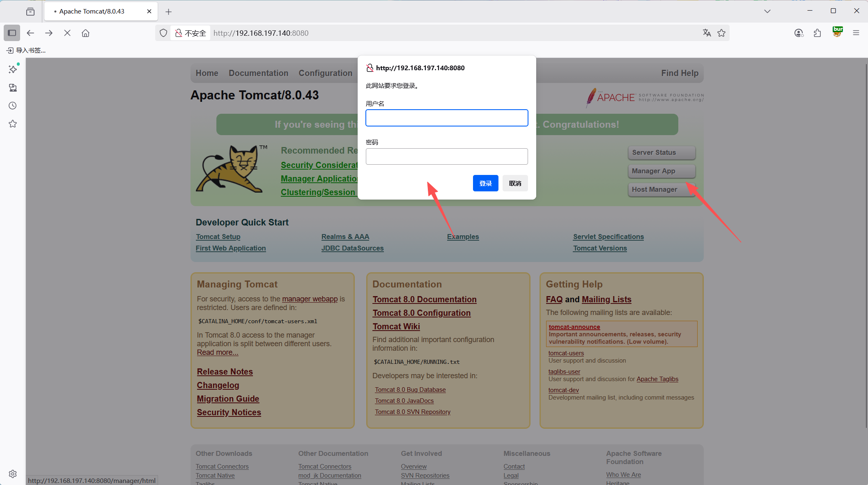
Task: Click the tracking protection shield icon
Action: [163, 33]
